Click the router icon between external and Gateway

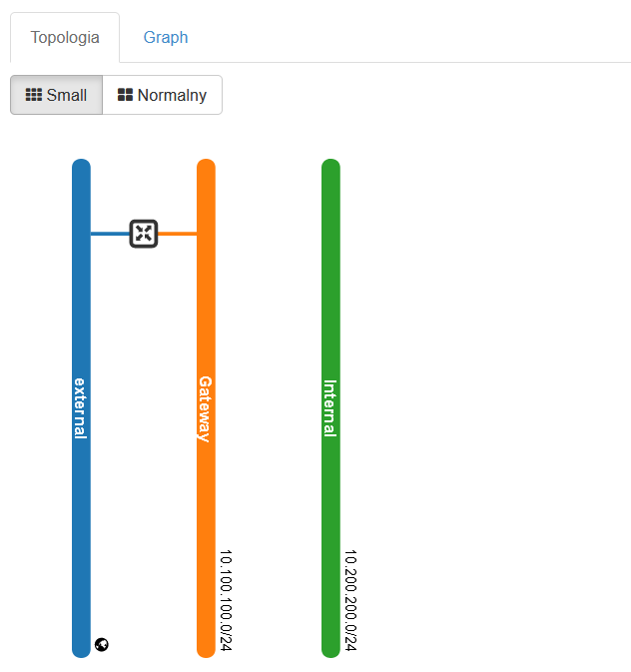tap(144, 234)
